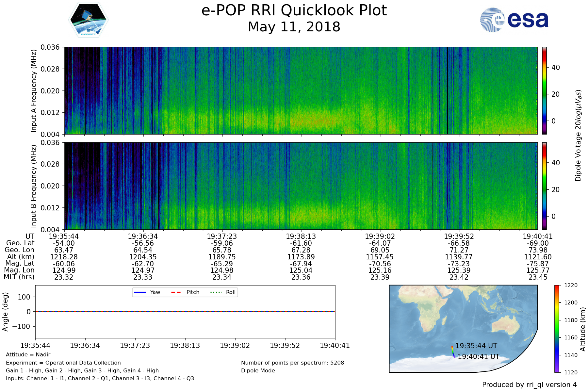
Task: Click the 19:35:44 UT label on map
Action: (476, 346)
